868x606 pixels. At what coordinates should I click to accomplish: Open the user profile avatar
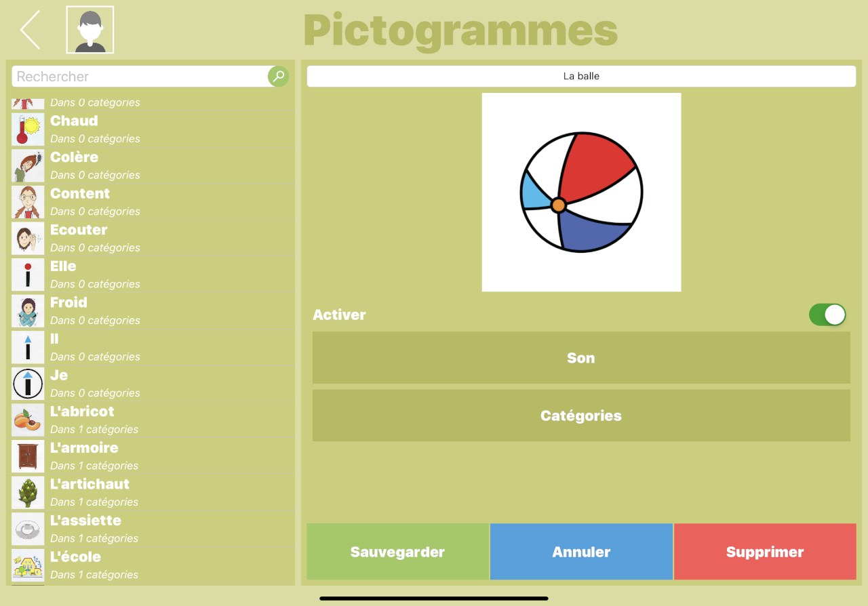(x=90, y=30)
